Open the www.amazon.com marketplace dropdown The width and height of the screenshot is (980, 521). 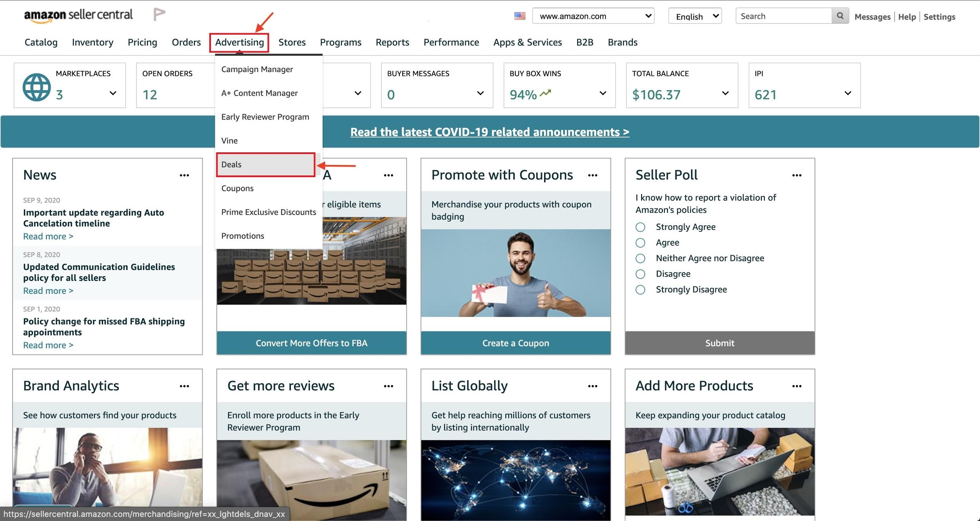point(593,16)
